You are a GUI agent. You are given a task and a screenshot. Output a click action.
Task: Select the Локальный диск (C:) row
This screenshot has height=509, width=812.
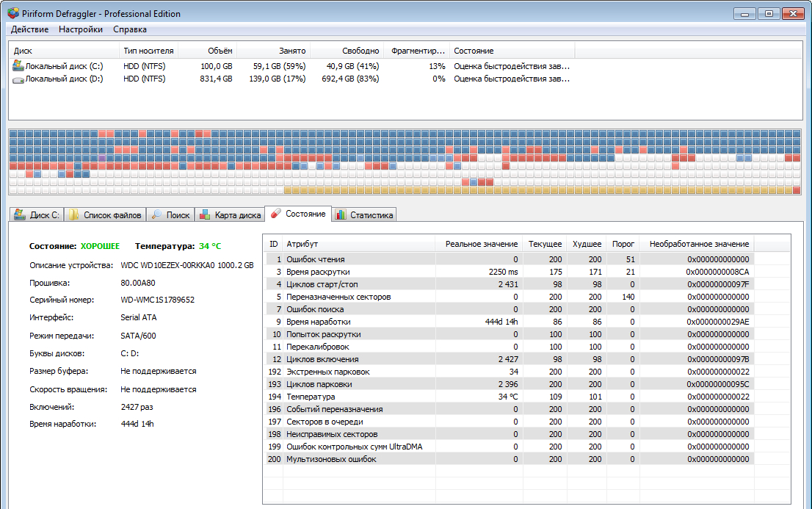(293, 66)
